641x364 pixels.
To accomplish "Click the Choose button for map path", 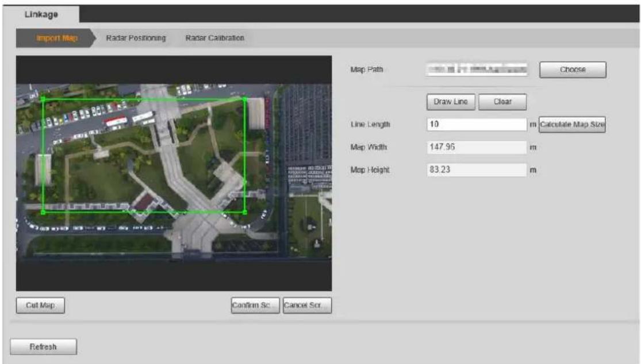I will point(573,70).
